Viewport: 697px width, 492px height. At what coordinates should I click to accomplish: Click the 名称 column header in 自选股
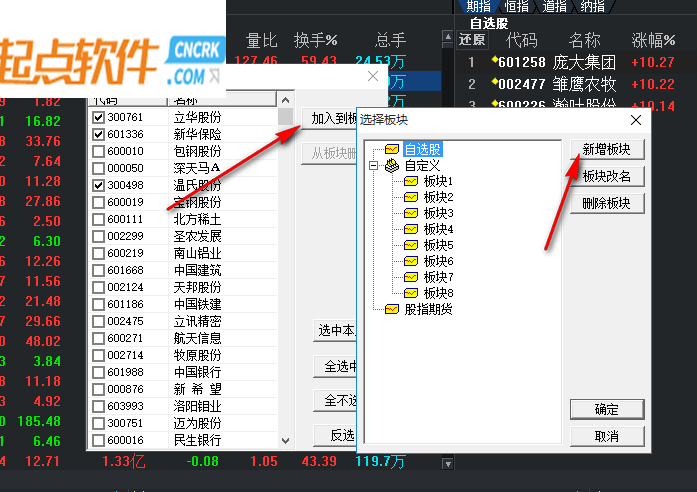[585, 40]
